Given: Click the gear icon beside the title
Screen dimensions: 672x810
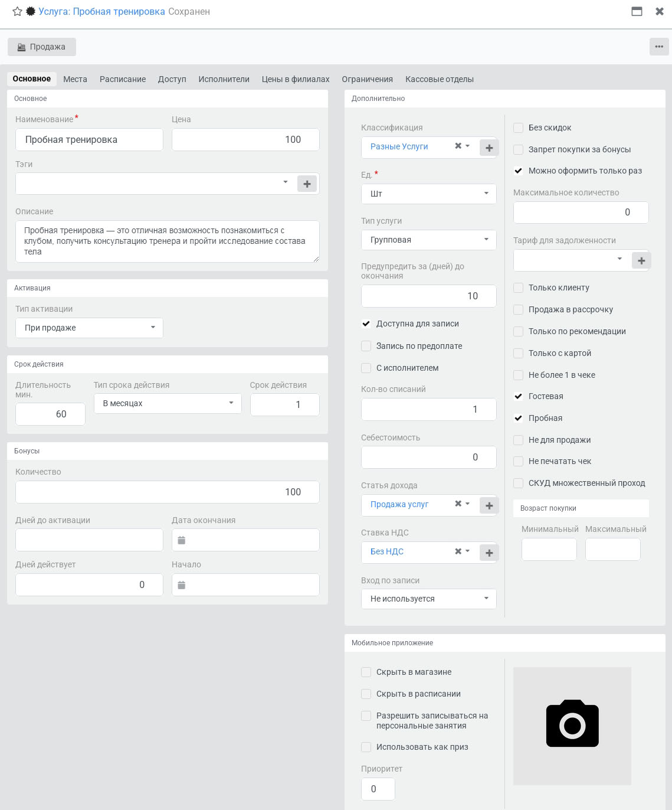Looking at the screenshot, I should click(31, 12).
